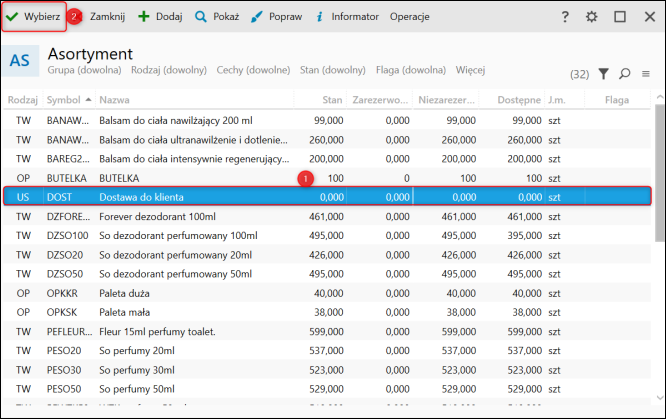Click the Pokaż magnifier icon

tap(201, 17)
